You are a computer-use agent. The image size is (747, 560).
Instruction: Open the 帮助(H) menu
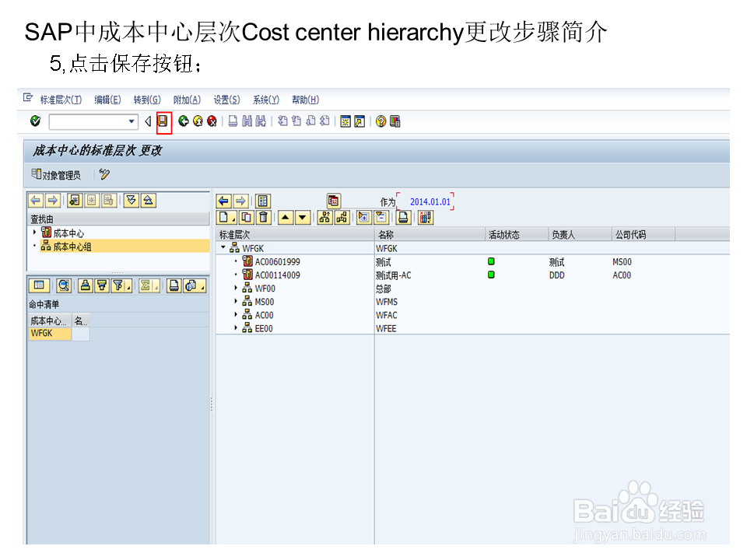pos(305,100)
